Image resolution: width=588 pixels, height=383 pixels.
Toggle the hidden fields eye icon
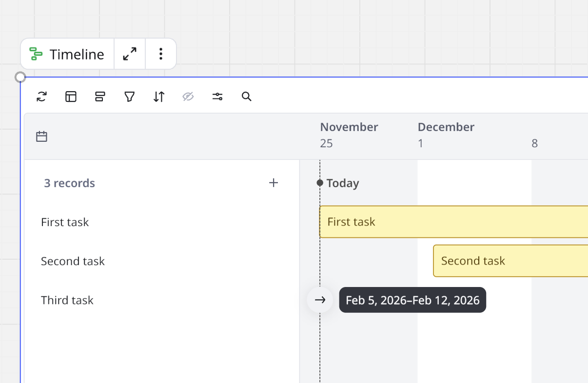[x=188, y=96]
